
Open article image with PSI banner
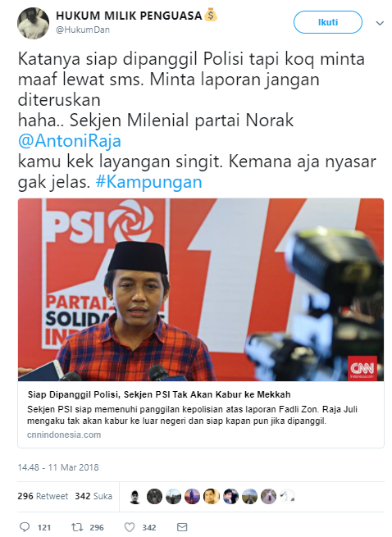coord(201,289)
